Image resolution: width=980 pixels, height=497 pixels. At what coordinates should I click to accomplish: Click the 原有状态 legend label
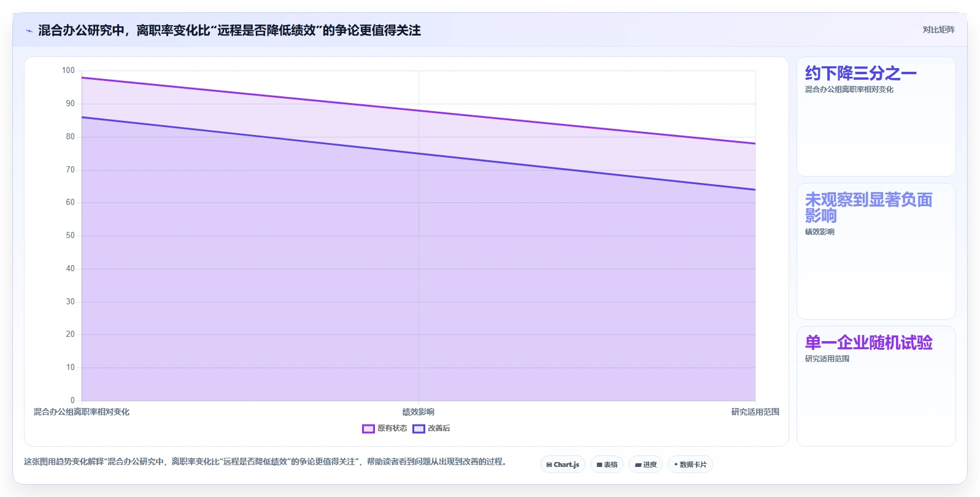click(x=392, y=428)
